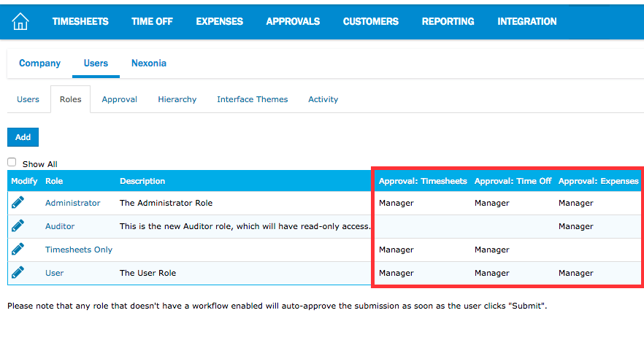Enable the Show All checkbox
This screenshot has width=644, height=340.
tap(12, 162)
